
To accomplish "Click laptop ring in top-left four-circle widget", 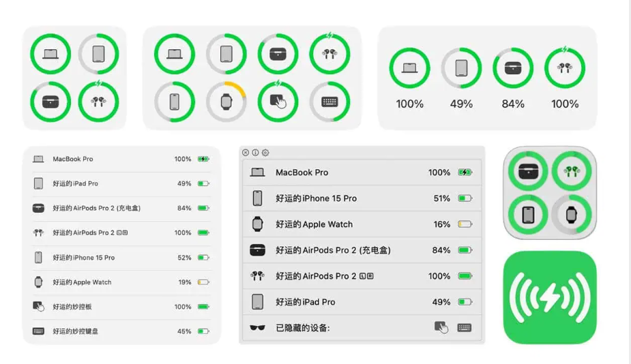I will pos(50,54).
